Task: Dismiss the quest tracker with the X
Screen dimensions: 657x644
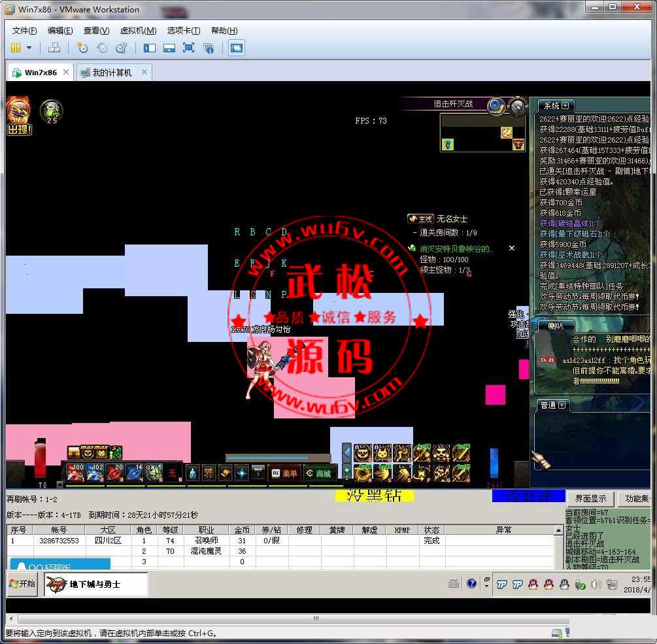Action: point(512,248)
